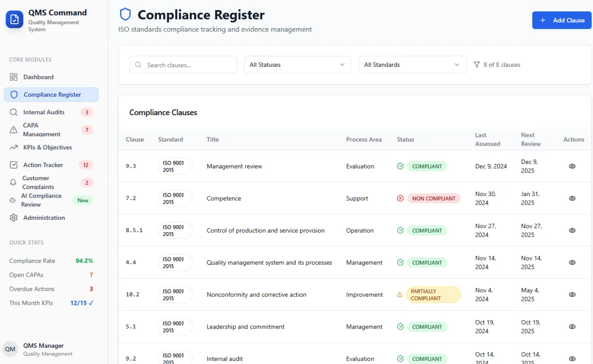Viewport: 593px width, 364px height.
Task: View details of Management review clause
Action: pyautogui.click(x=572, y=166)
